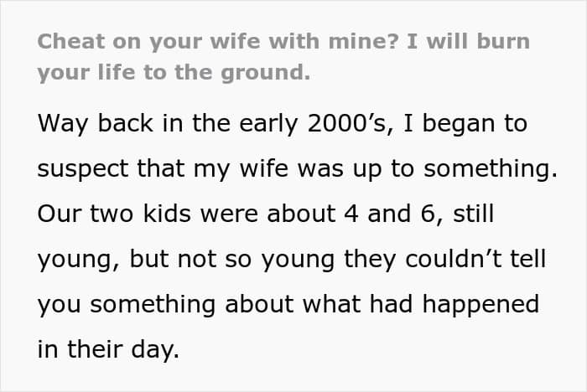587x392 pixels.
Task: Click the word "young," starting the fourth line
Action: coord(79,260)
